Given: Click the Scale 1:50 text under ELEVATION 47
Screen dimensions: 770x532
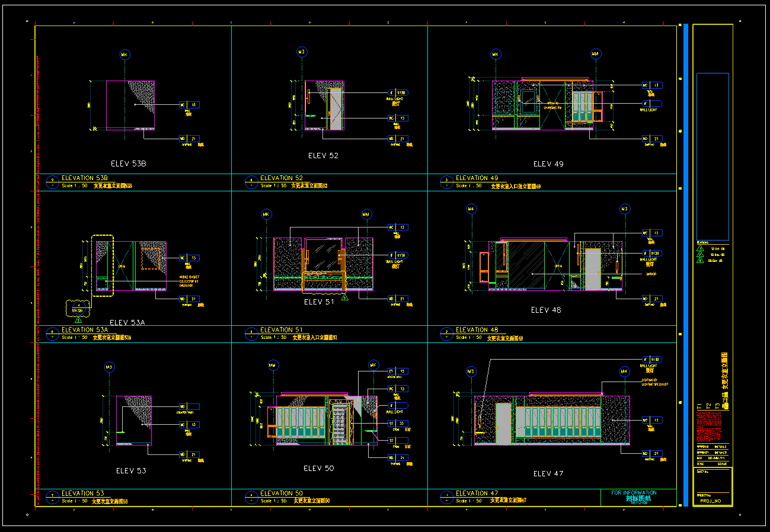Looking at the screenshot, I should click(468, 501).
